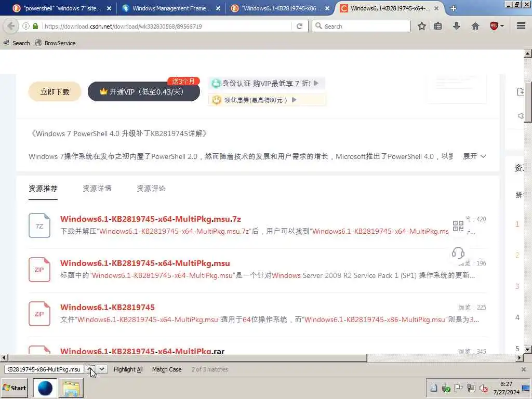This screenshot has width=532, height=399.
Task: Click the network tray icon
Action: tap(471, 388)
